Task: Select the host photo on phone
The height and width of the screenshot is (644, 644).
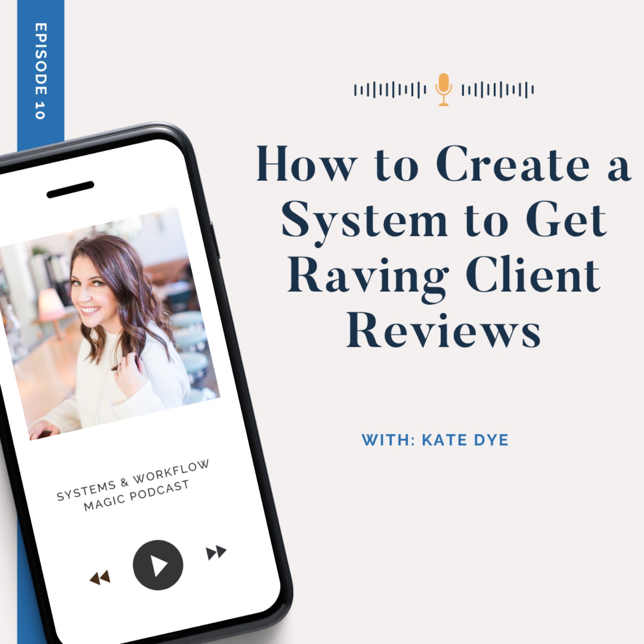Action: pos(109,324)
